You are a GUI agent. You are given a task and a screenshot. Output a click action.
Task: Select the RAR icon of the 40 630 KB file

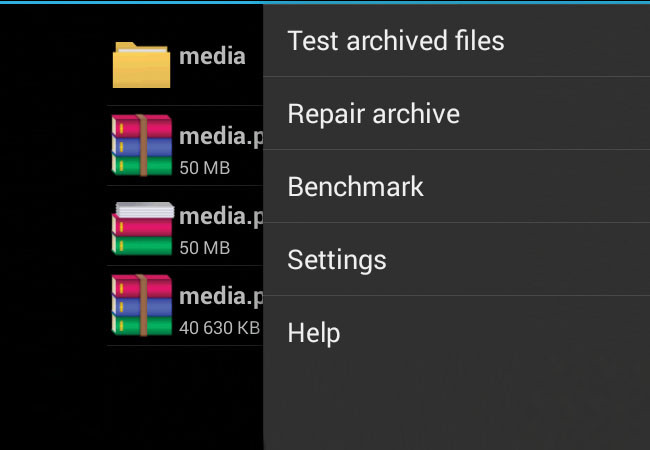(x=142, y=305)
